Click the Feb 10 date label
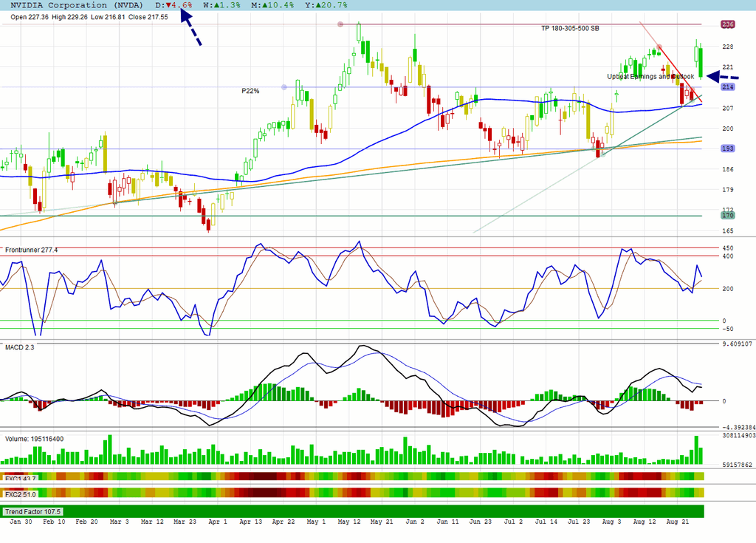This screenshot has width=756, height=543. coord(54,522)
